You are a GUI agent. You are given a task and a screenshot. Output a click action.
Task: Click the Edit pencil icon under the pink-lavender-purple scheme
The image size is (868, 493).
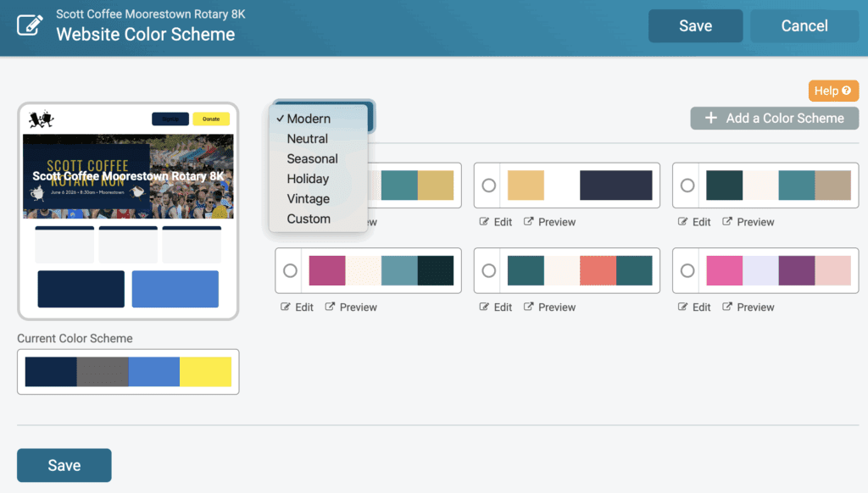[682, 307]
